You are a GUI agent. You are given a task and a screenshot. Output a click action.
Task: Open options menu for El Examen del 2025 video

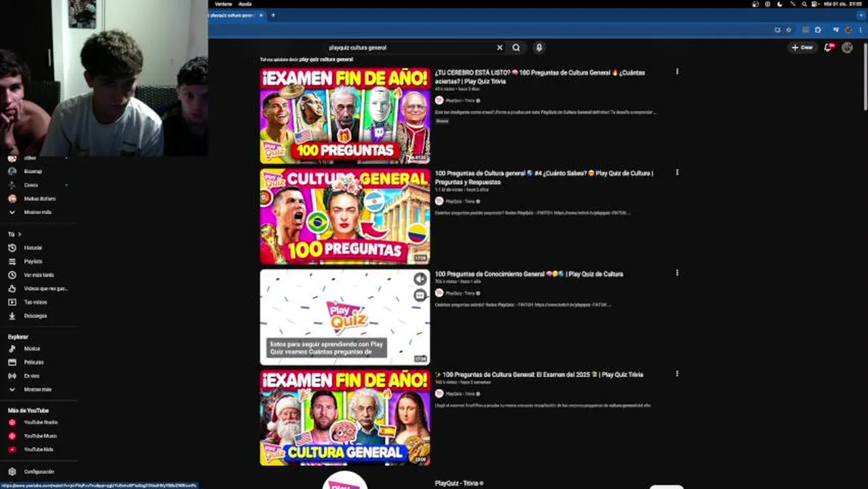click(x=677, y=374)
